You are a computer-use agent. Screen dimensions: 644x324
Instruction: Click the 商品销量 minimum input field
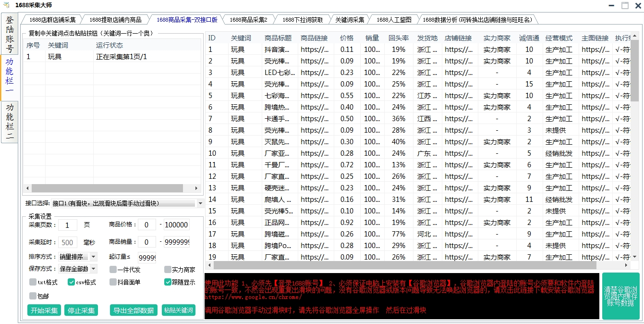pyautogui.click(x=147, y=242)
